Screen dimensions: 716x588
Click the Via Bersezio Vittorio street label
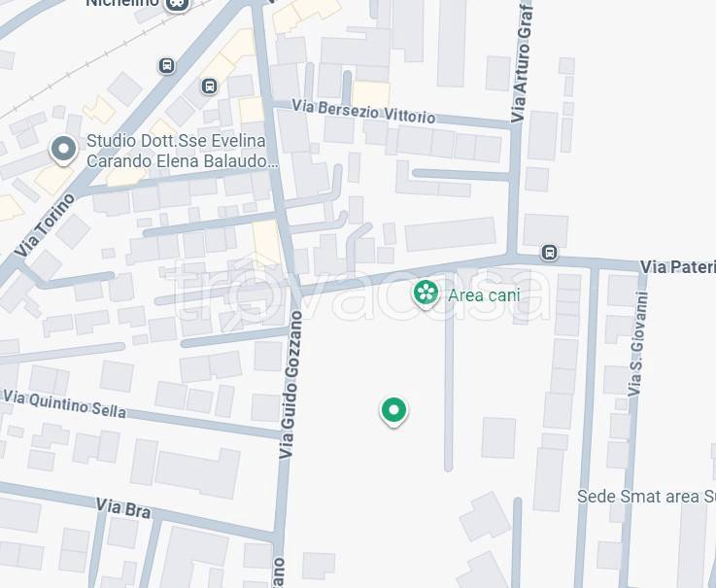coord(363,112)
